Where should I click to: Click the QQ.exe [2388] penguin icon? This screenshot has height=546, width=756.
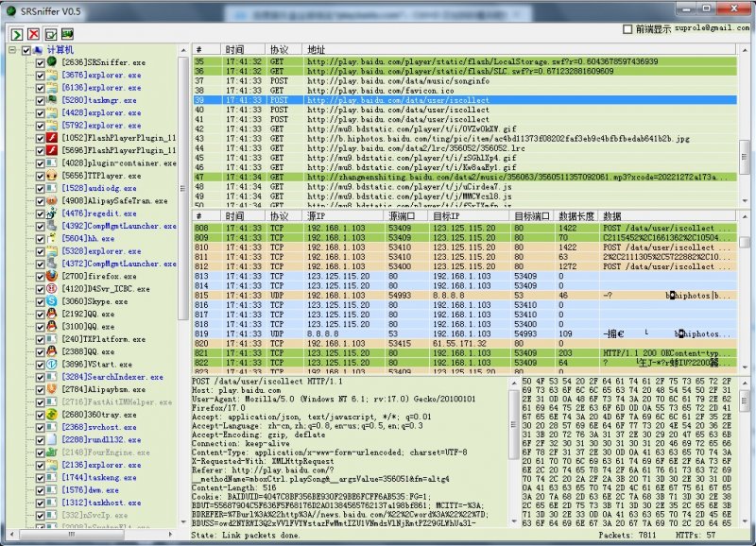[x=52, y=351]
